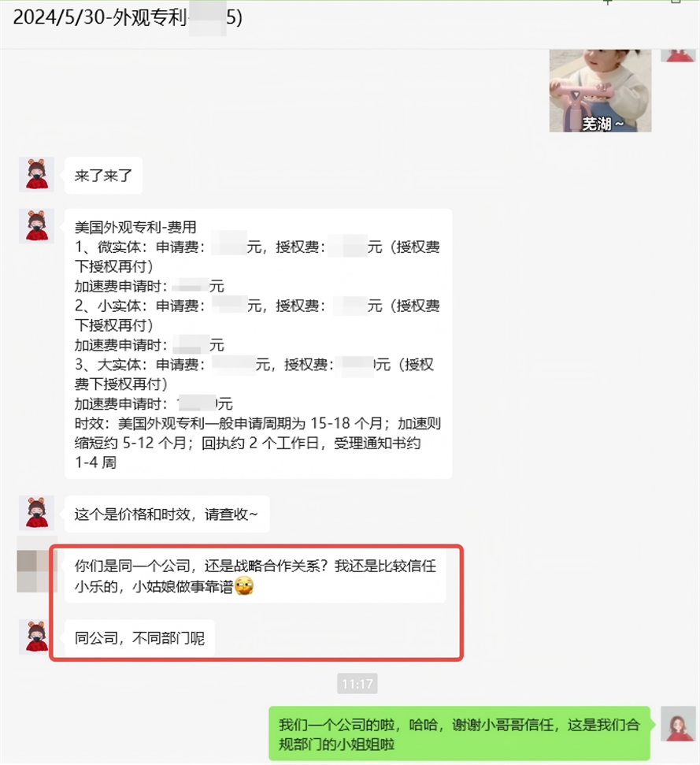Click the 1、微实体 申请费 line
Screen dimensions: 700x765
pos(257,247)
